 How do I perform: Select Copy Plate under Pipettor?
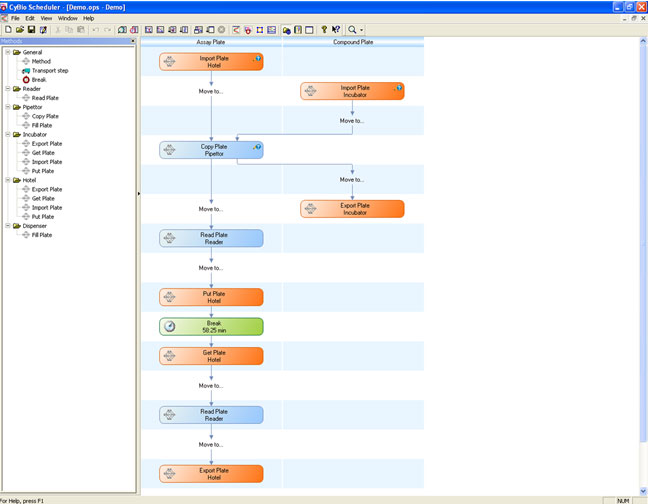pos(45,116)
